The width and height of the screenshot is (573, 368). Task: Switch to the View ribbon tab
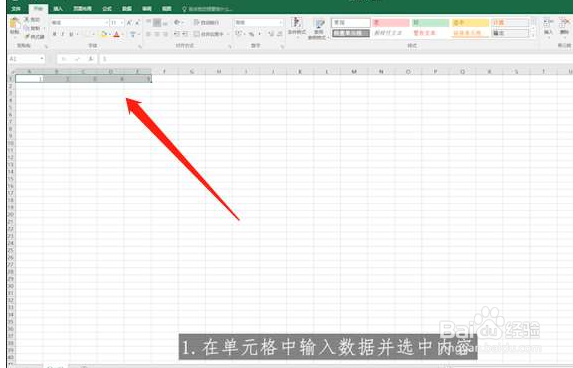[x=167, y=9]
